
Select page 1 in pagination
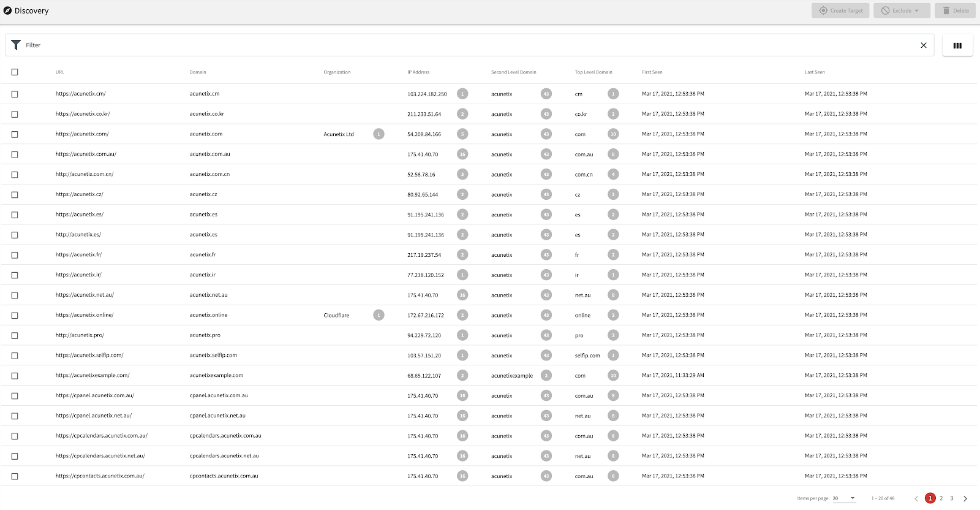[930, 498]
